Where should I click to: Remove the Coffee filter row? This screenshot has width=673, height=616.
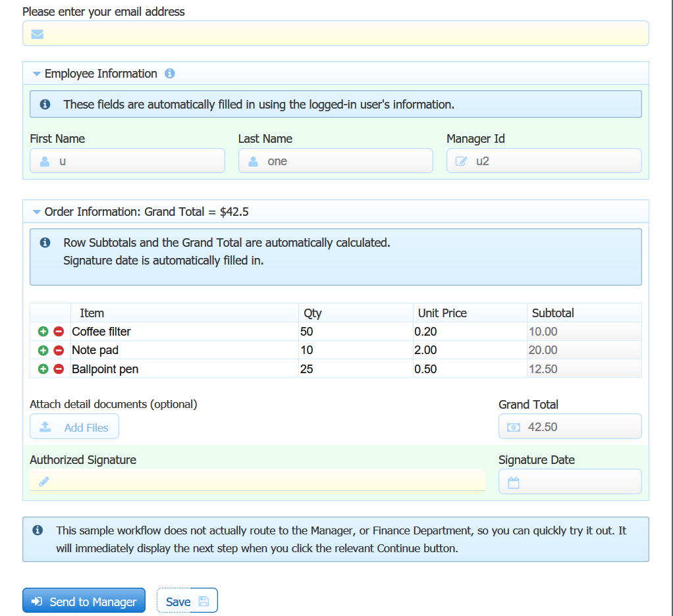point(59,332)
